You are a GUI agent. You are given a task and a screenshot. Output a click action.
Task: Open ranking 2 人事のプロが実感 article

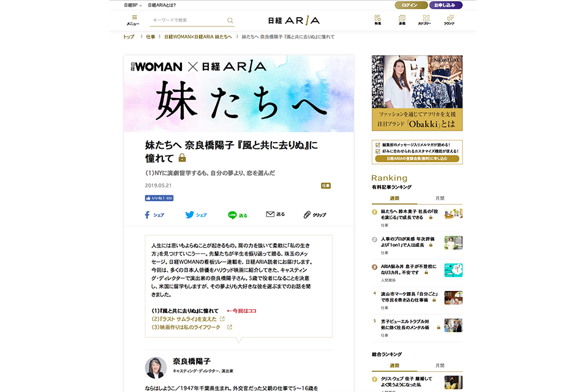[x=408, y=241]
